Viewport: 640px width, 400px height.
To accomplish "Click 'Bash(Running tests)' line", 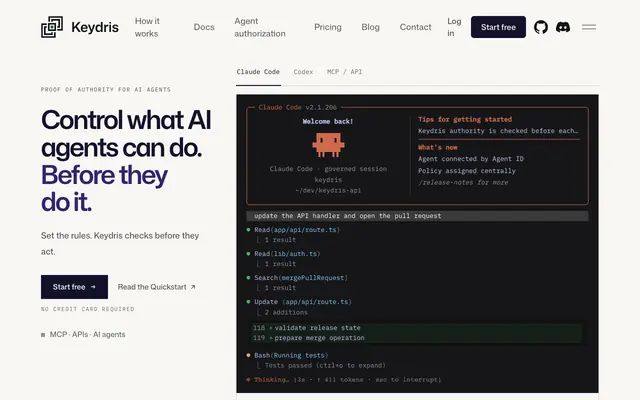I will pos(291,356).
